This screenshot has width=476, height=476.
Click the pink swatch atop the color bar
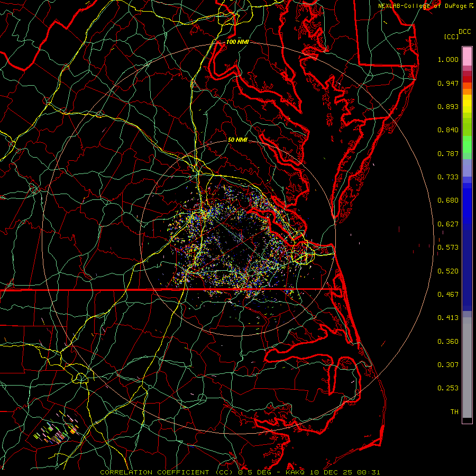click(x=467, y=56)
